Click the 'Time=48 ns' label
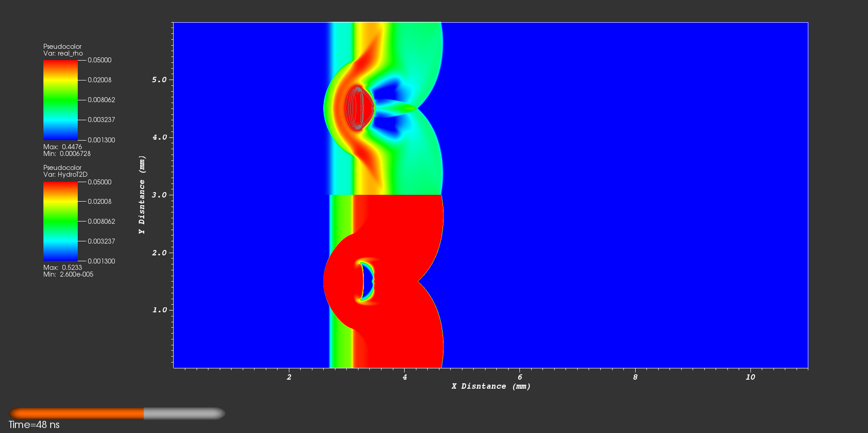Viewport: 868px width, 433px height. pyautogui.click(x=34, y=425)
